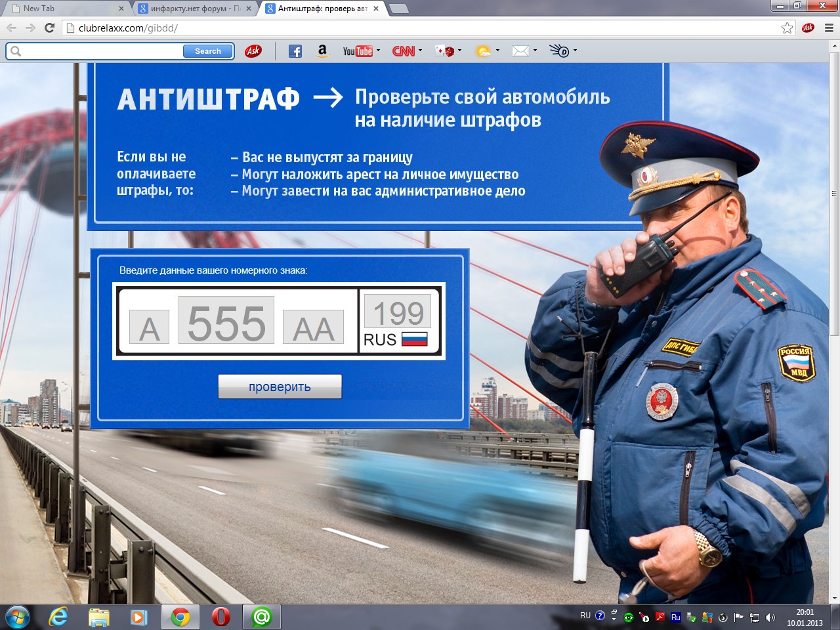Switch to the New Tab tab
The width and height of the screenshot is (840, 630).
pyautogui.click(x=66, y=9)
